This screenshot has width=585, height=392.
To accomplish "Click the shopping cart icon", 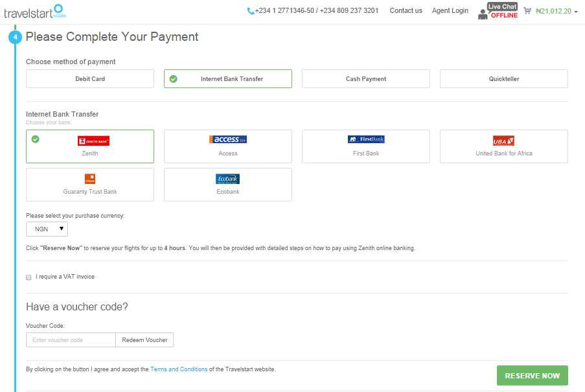I will pos(527,11).
